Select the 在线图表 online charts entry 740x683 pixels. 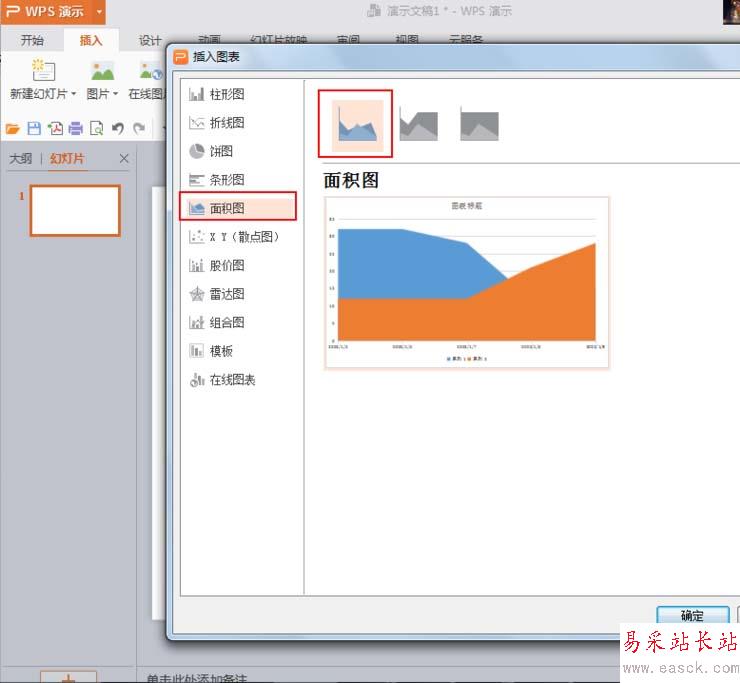click(x=222, y=379)
